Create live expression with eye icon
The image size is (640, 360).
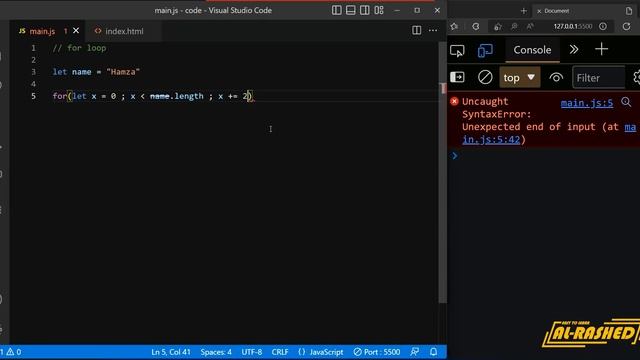coord(556,77)
